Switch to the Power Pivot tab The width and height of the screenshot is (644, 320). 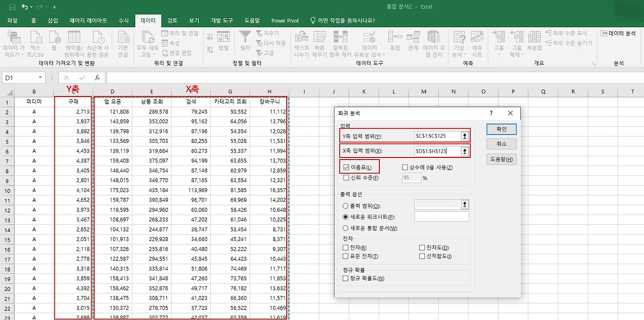point(285,21)
